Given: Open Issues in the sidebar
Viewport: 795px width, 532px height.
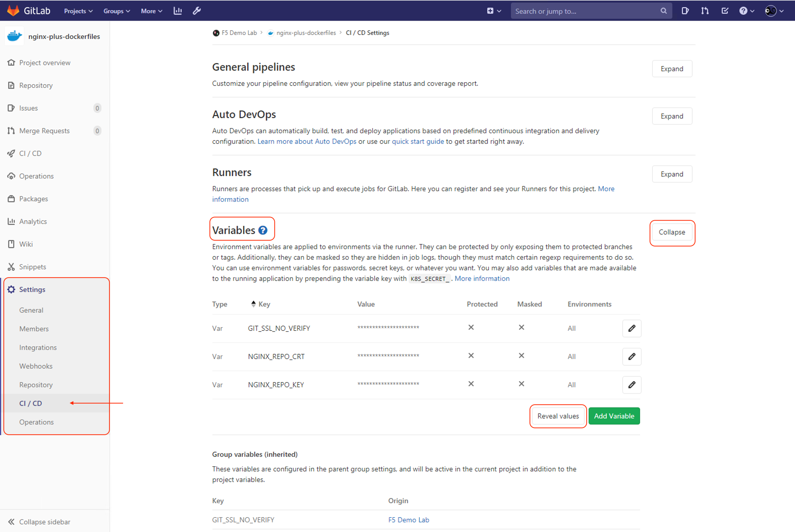Looking at the screenshot, I should 29,108.
